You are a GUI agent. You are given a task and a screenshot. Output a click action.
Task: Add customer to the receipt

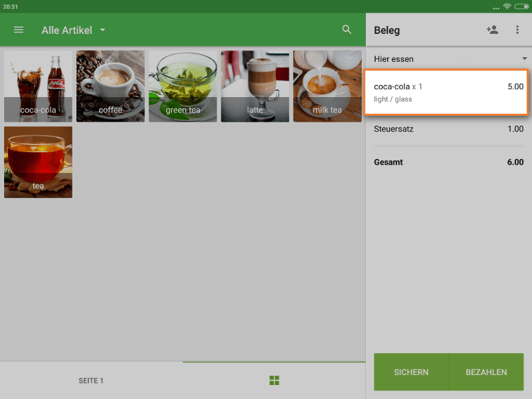pos(492,30)
